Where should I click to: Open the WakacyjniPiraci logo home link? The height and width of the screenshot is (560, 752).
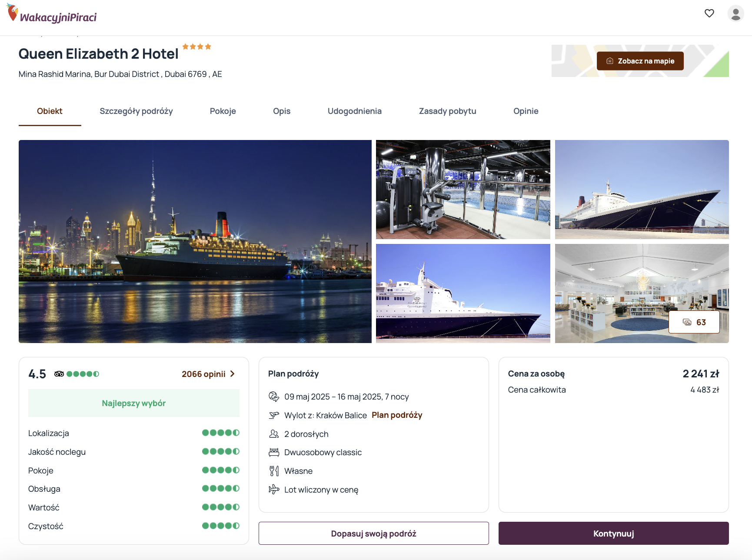click(52, 14)
